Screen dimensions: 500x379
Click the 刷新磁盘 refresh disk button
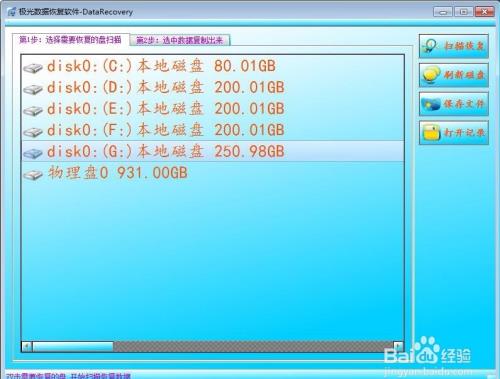click(x=454, y=75)
